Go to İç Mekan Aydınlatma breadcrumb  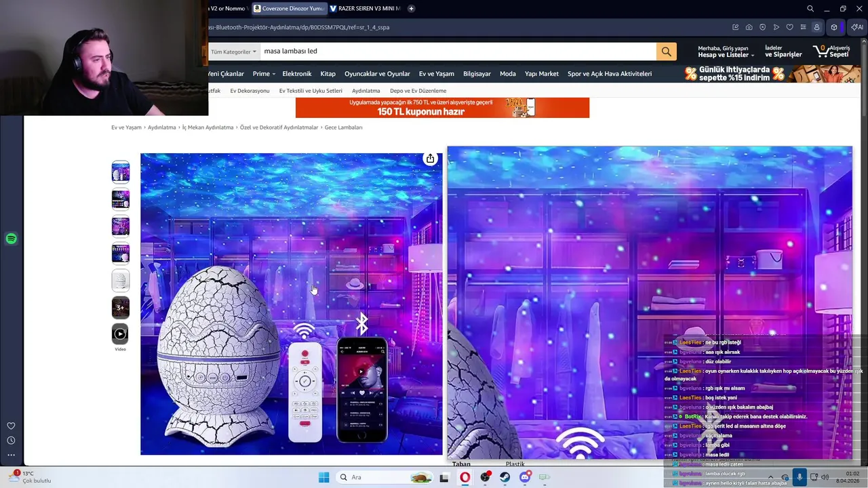coord(208,127)
